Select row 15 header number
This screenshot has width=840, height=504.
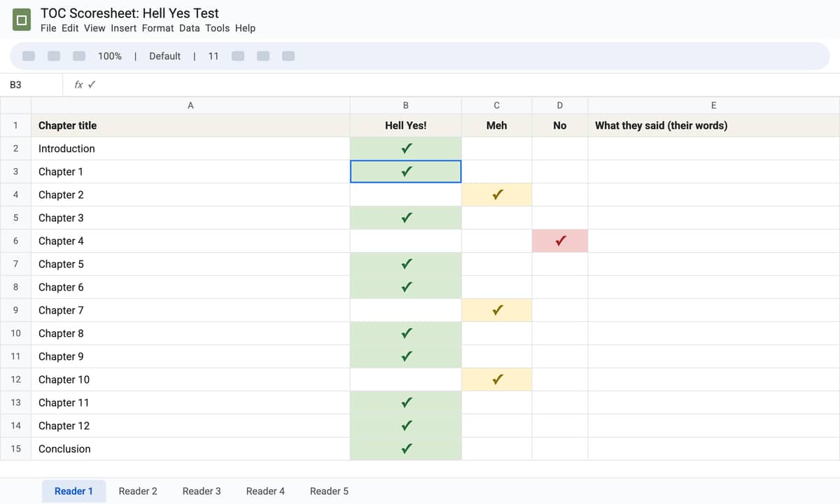point(15,449)
